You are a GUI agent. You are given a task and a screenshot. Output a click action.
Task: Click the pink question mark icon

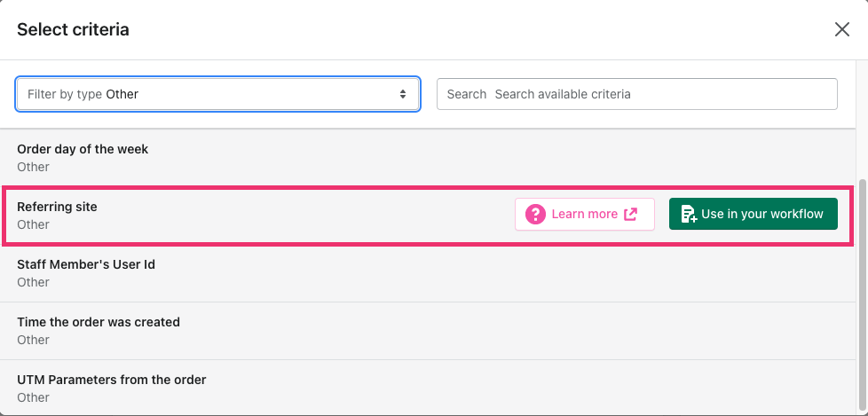pos(535,214)
